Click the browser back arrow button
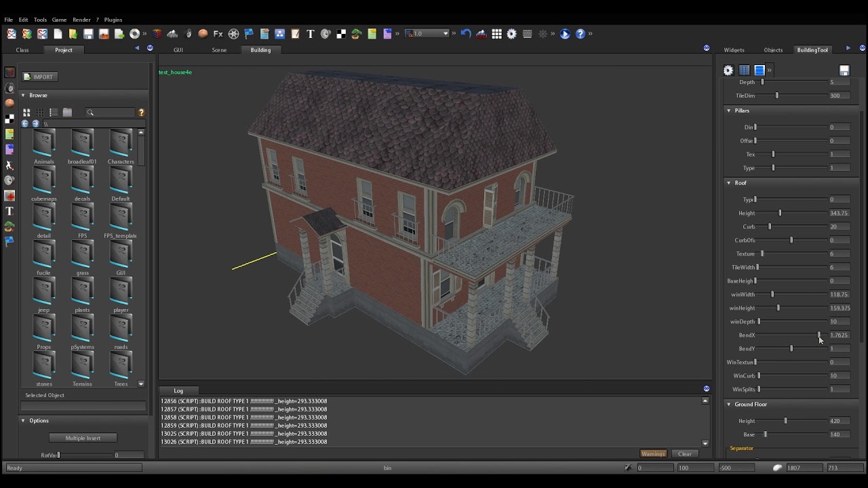This screenshot has height=488, width=868. click(x=25, y=123)
